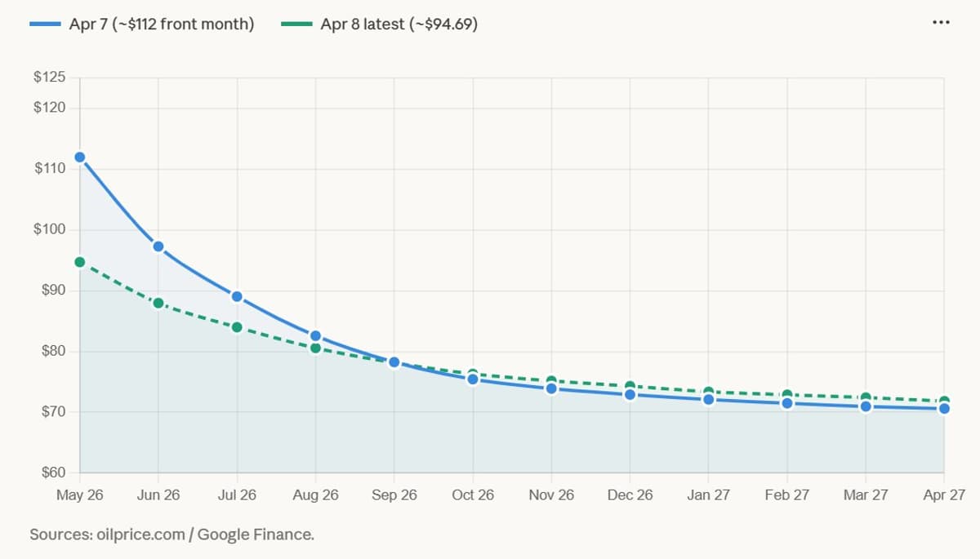Click the blue legend line swatch
The image size is (980, 559).
coord(46,24)
